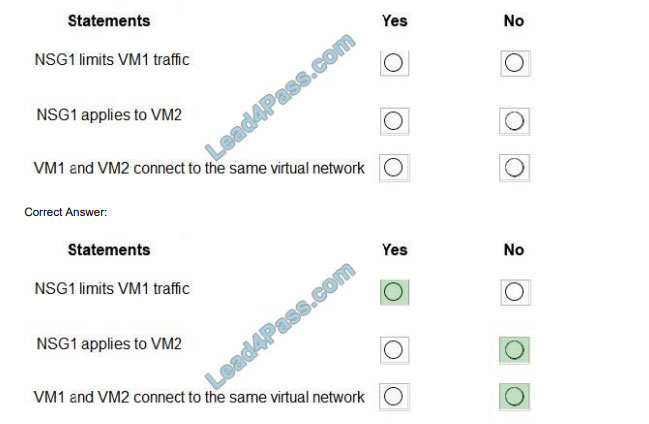649x424 pixels.
Task: Click highlighted Yes radio for NSG1 limits VM1 traffic
Action: (x=394, y=292)
